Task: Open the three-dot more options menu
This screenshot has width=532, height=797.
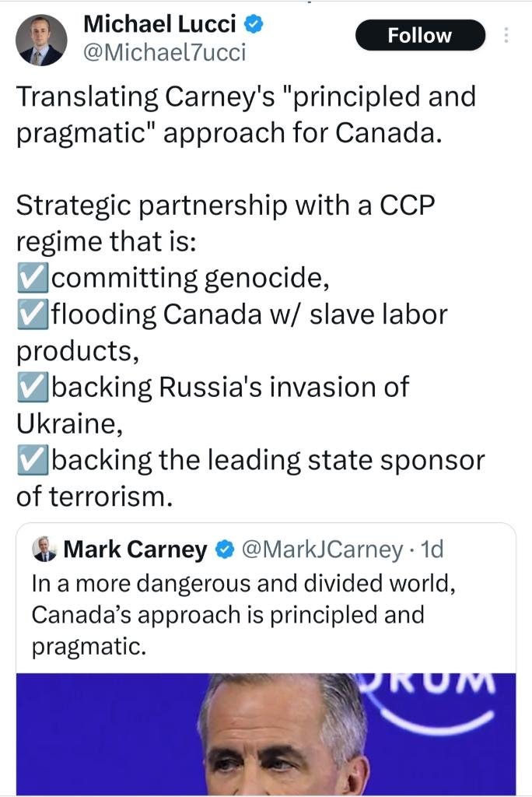Action: [x=507, y=36]
